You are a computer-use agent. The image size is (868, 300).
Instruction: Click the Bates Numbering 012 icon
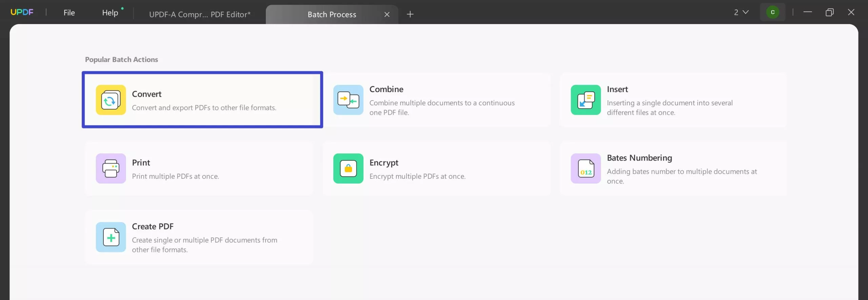(586, 168)
